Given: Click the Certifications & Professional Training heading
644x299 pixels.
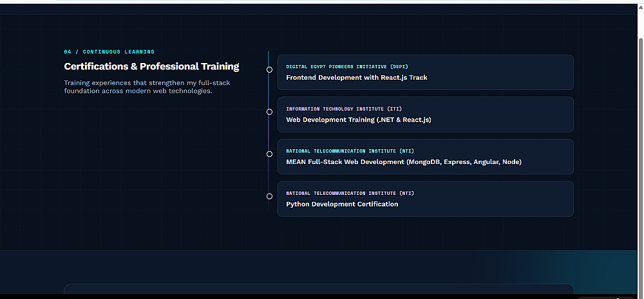Looking at the screenshot, I should pos(151,66).
